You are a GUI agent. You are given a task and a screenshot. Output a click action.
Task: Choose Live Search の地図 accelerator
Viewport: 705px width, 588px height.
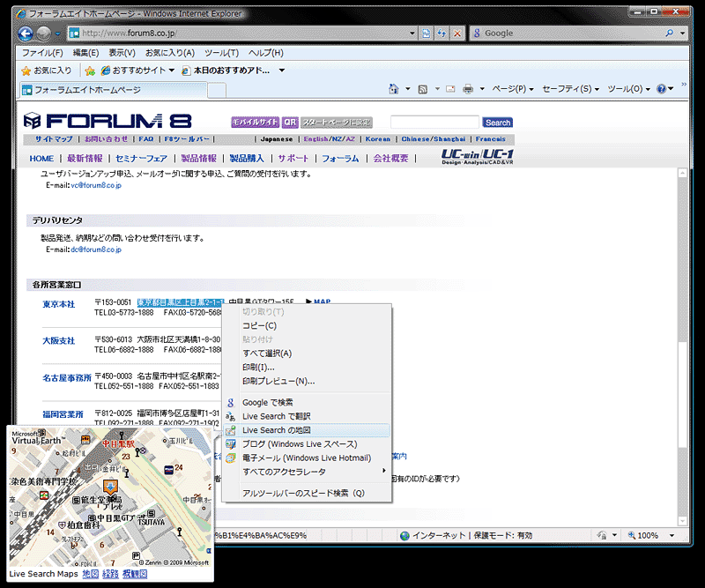[x=307, y=430]
